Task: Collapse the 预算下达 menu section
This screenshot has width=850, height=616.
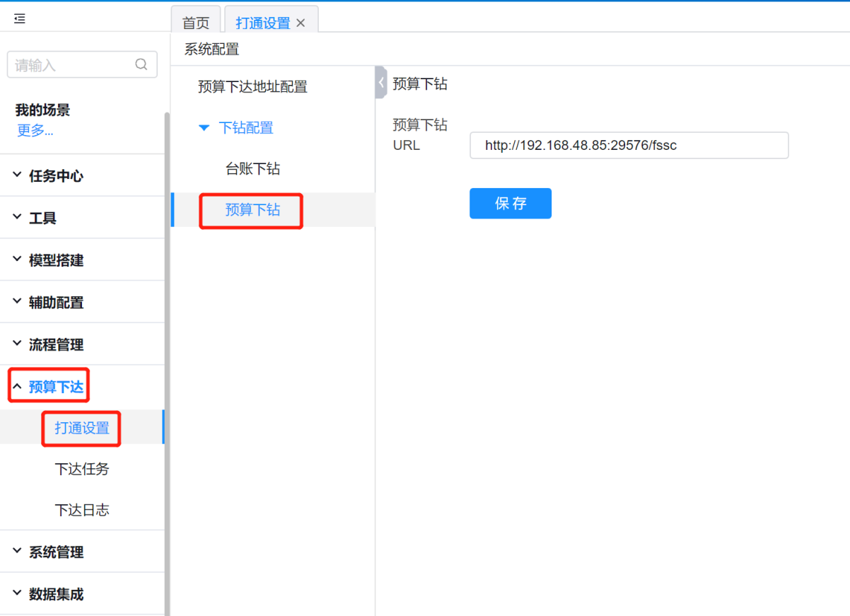Action: coord(55,387)
